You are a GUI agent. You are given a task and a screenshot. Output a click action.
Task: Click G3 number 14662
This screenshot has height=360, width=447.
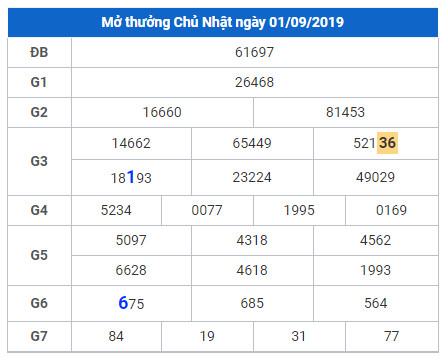[x=131, y=143]
